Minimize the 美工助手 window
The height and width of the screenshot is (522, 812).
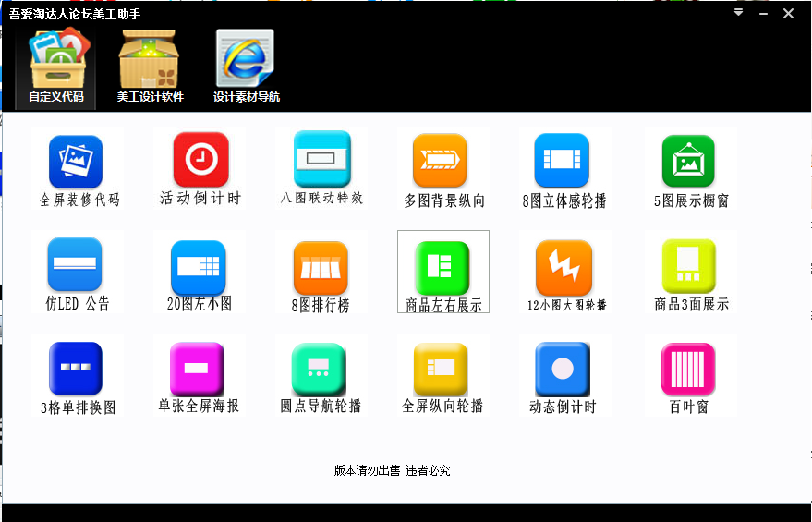click(x=763, y=14)
